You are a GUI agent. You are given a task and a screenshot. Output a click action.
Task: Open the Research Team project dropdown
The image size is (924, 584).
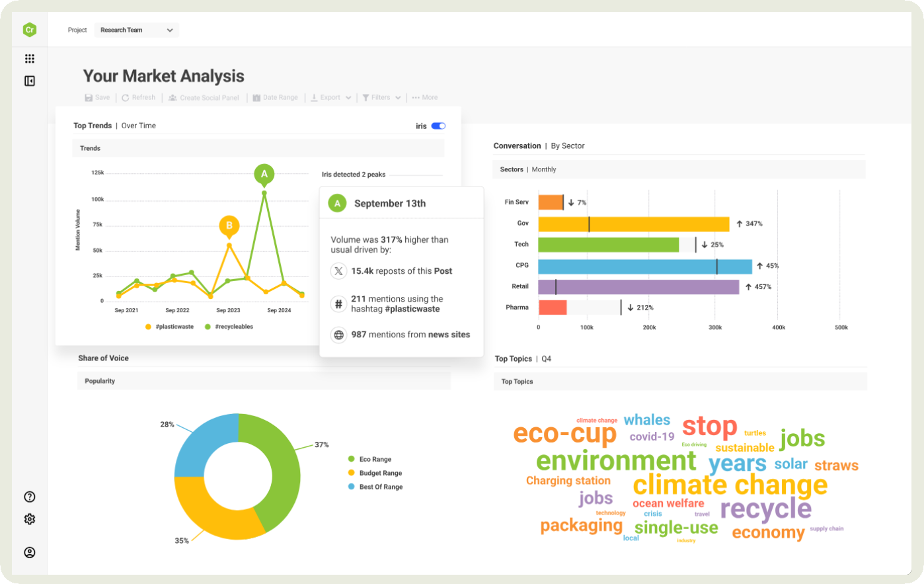(x=136, y=30)
